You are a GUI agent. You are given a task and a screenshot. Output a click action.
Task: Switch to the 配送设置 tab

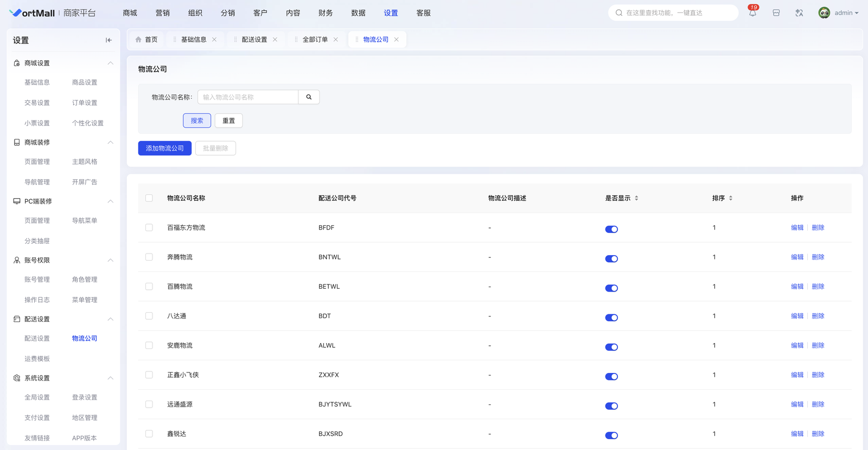pos(254,40)
